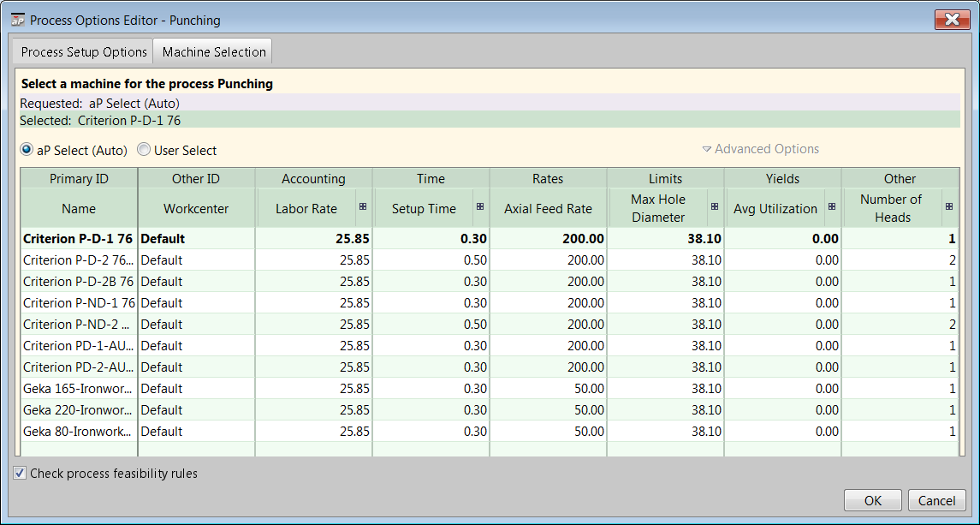The width and height of the screenshot is (980, 525).
Task: Click Max Hole Diameter 38.10 in Criterion P-D-1 row
Action: pyautogui.click(x=665, y=238)
